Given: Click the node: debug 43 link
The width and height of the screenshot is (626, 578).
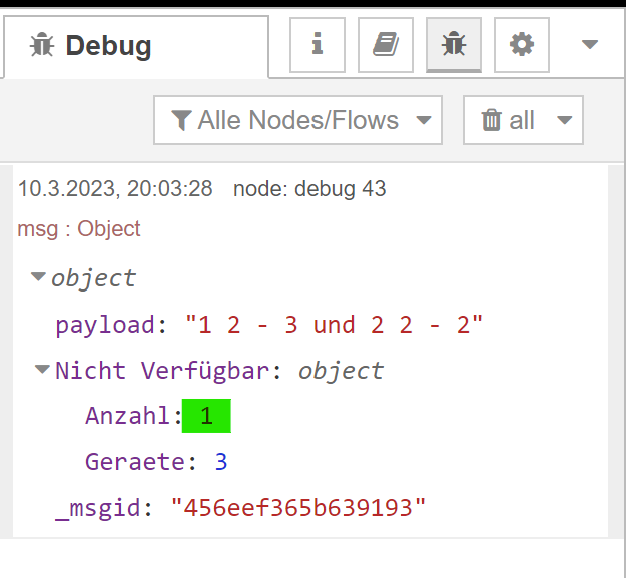Looking at the screenshot, I should tap(309, 188).
